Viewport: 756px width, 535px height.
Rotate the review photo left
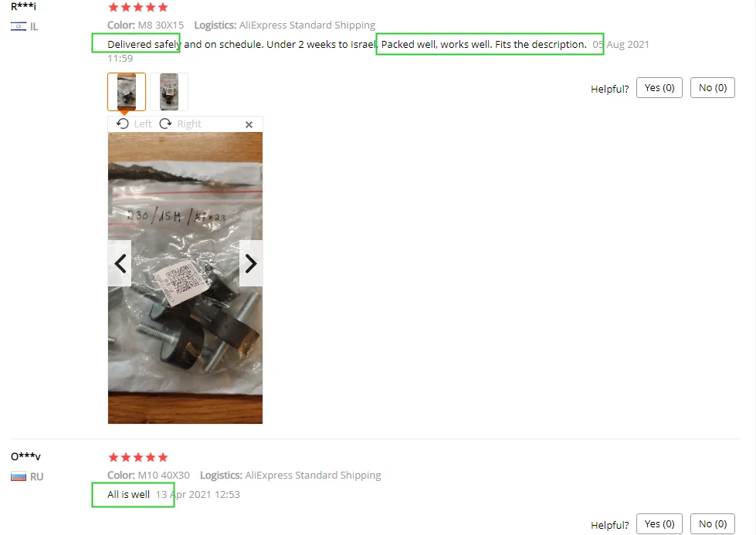134,124
